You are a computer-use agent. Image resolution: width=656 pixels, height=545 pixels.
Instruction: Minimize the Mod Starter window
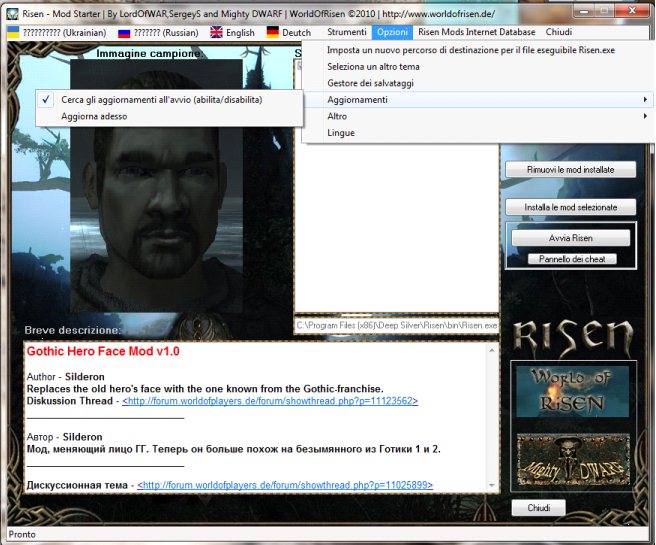[584, 11]
